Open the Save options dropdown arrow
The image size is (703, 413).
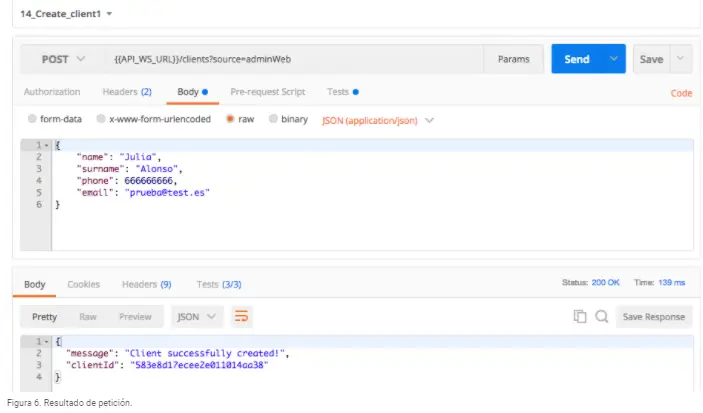click(681, 59)
